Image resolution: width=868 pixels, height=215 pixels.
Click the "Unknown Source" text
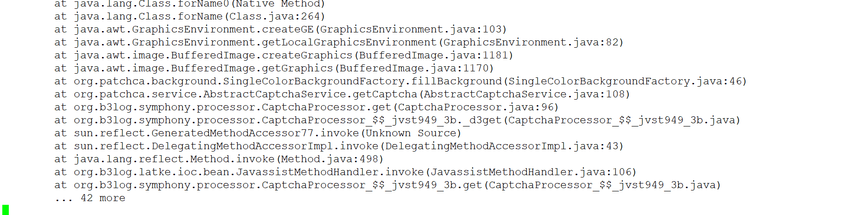(x=411, y=133)
